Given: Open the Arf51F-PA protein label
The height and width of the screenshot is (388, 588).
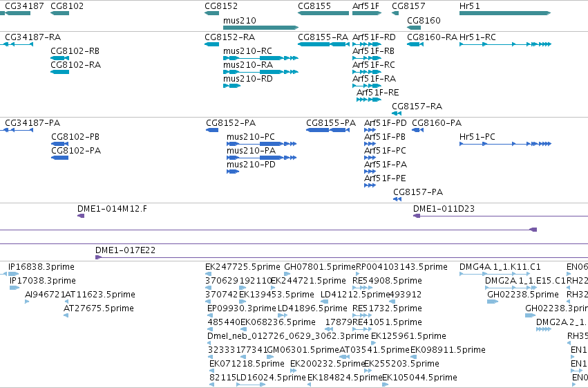Looking at the screenshot, I should [x=386, y=165].
